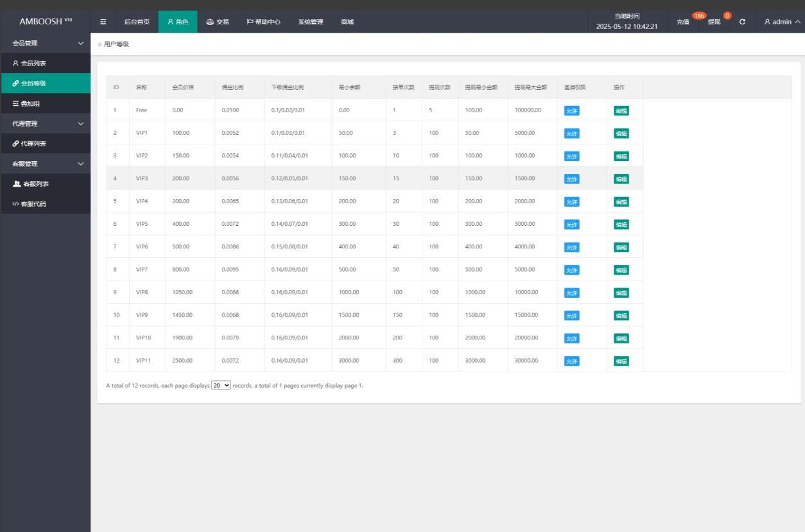805x532 pixels.
Task: Open 充值 notifications with 186 badge
Action: point(683,22)
